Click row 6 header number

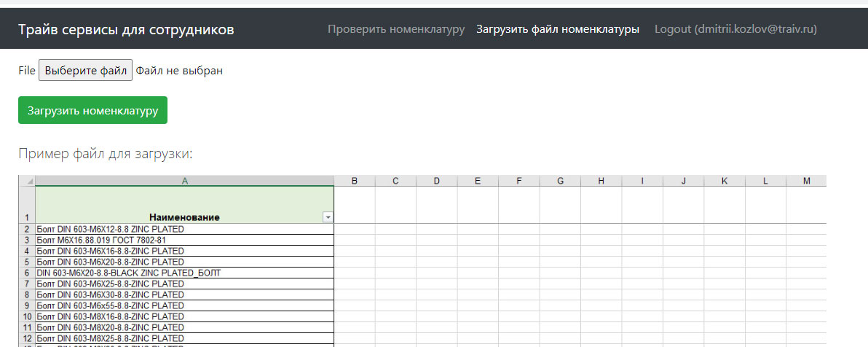(26, 273)
